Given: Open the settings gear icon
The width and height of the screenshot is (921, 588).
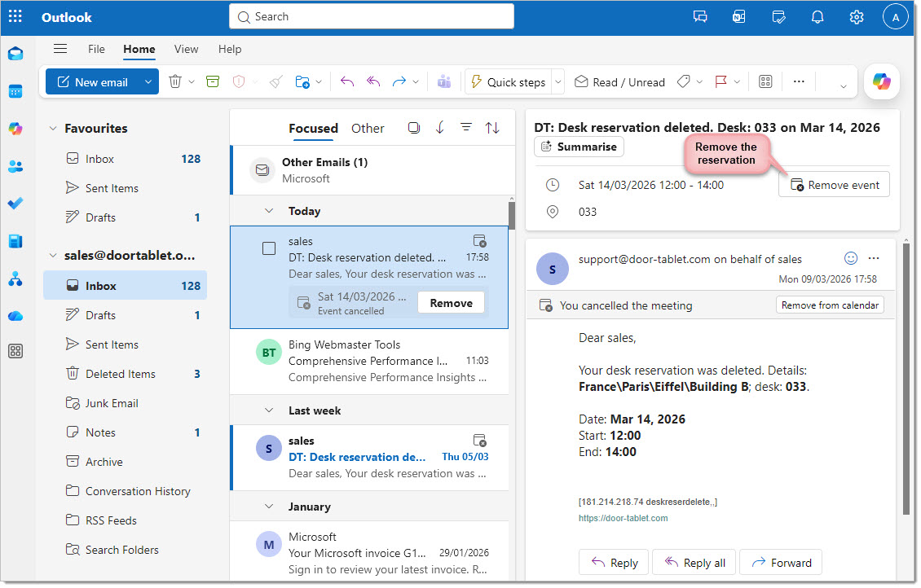Looking at the screenshot, I should (856, 17).
